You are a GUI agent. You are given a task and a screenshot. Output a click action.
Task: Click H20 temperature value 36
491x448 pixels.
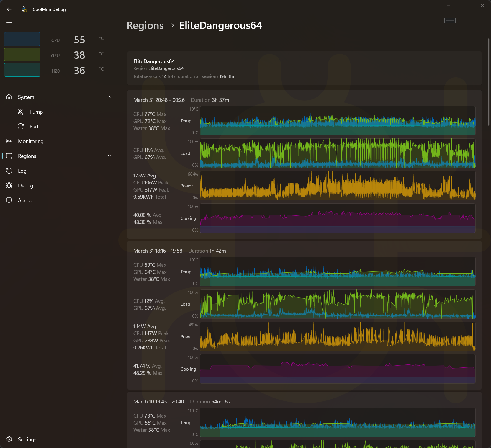79,71
